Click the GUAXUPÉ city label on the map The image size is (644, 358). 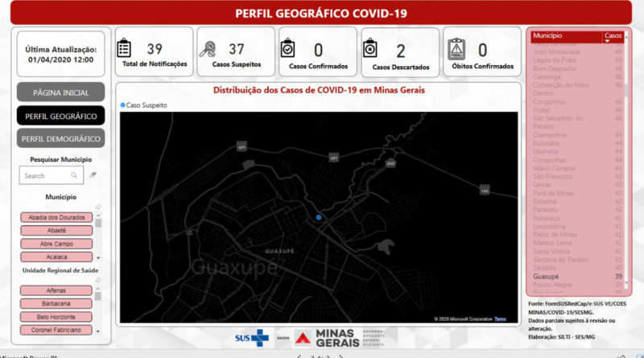coord(279,251)
